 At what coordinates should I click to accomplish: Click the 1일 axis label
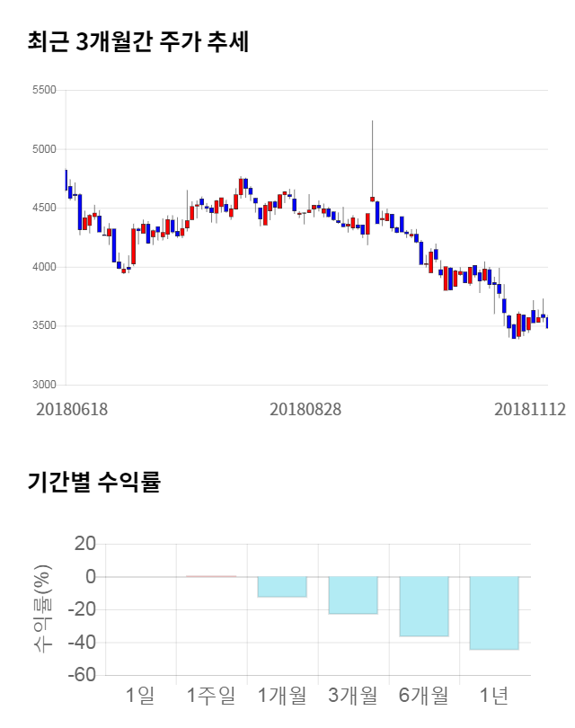coord(140,695)
